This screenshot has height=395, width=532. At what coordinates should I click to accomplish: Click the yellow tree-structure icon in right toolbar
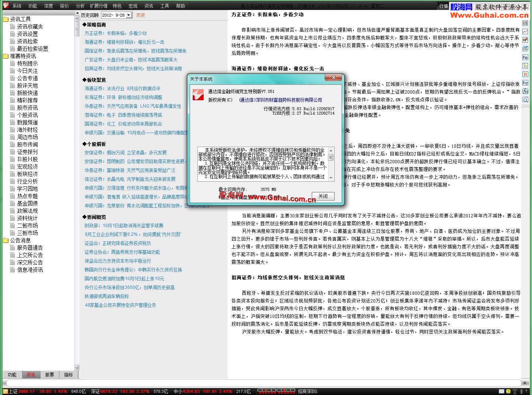pos(525,66)
